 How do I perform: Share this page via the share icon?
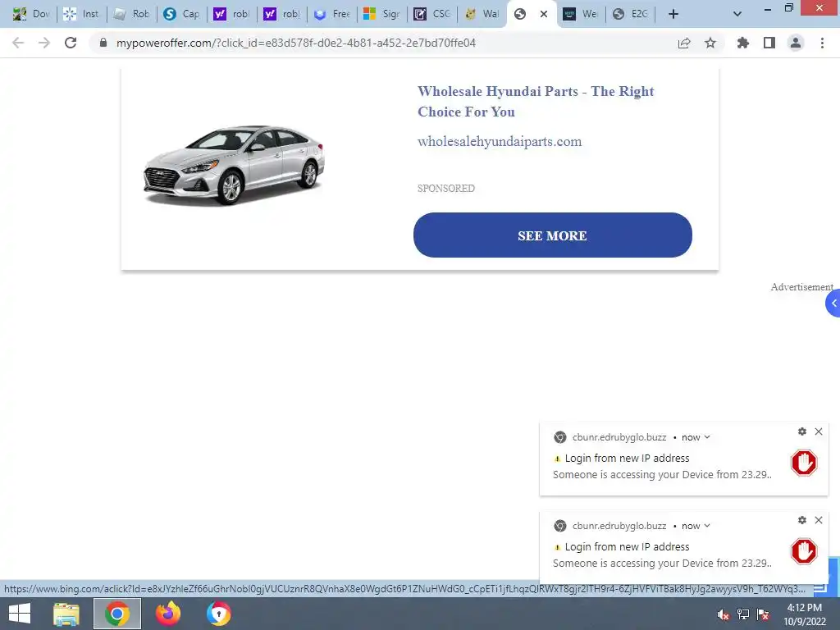(x=684, y=43)
